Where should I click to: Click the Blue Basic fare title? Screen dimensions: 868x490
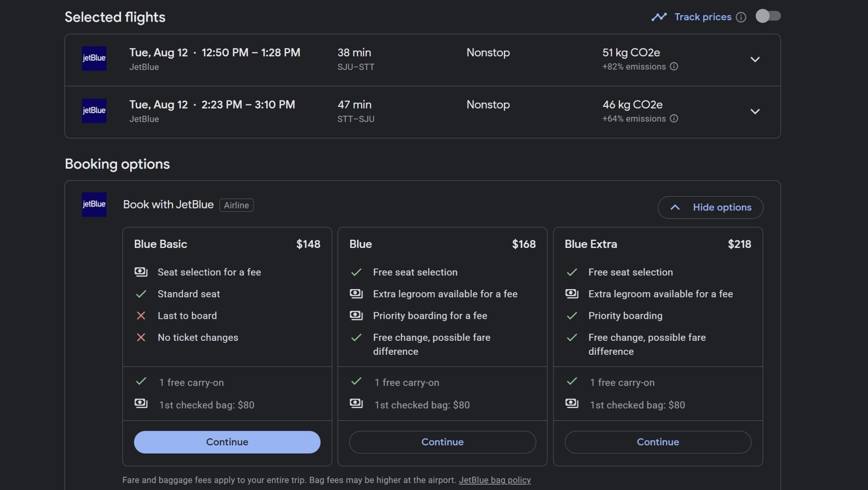(x=160, y=244)
